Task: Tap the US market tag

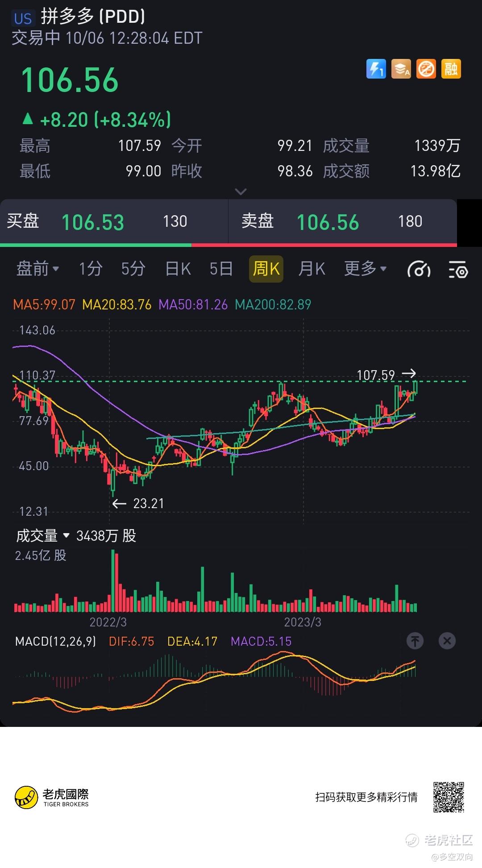Action: (x=23, y=18)
